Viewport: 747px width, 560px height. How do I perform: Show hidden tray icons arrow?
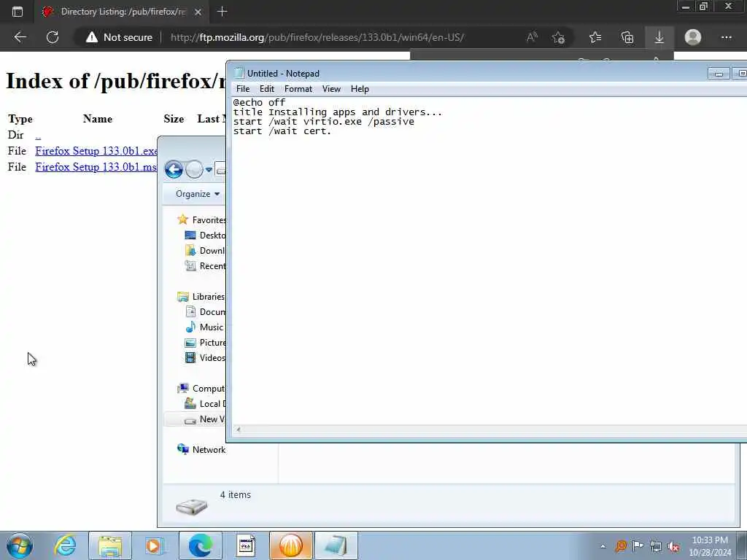tap(603, 546)
